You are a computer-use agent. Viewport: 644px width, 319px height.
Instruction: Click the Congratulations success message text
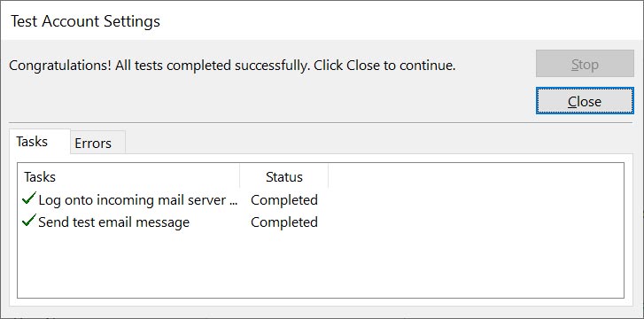point(232,65)
